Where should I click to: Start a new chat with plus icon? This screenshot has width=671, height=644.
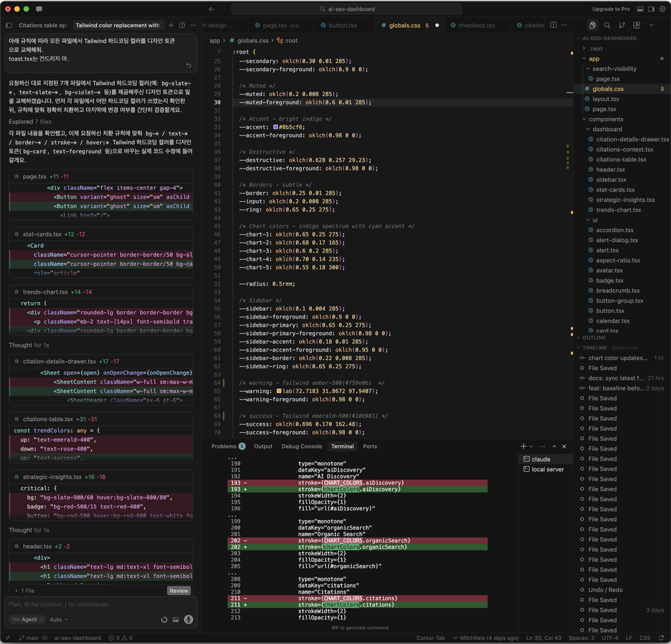(x=171, y=25)
